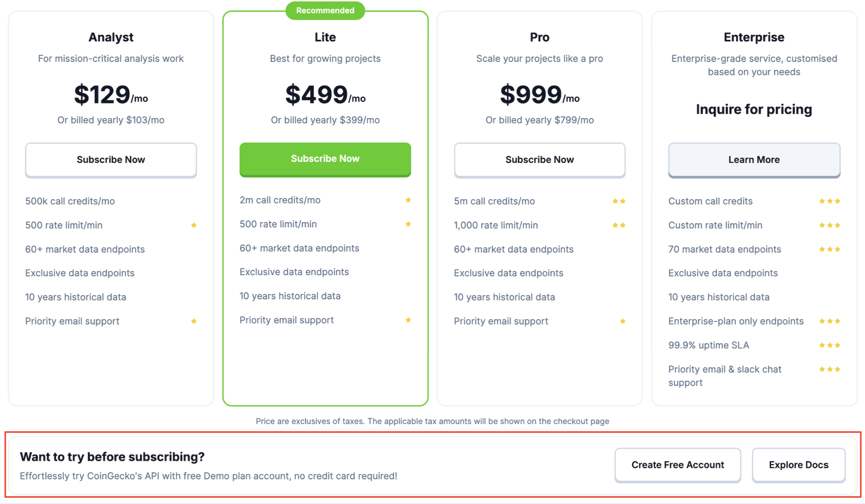
Task: Click star icon beside Lite 2m call credits
Action: pos(408,200)
